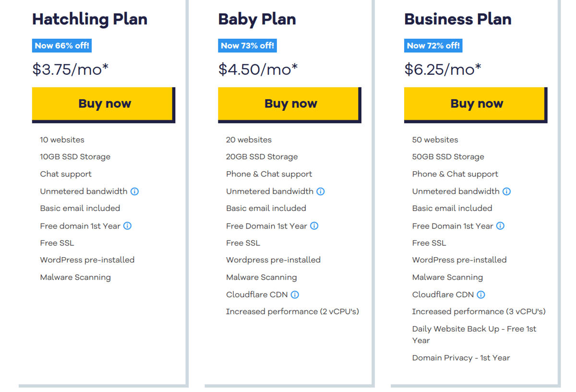Click the info icon beside Business Plan's Unmetered bandwidth

point(506,191)
